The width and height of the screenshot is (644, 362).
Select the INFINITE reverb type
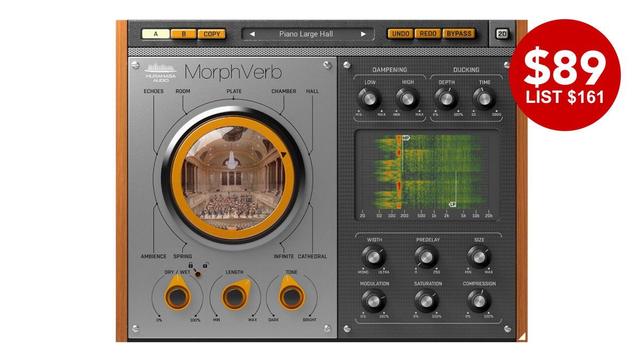pos(284,256)
